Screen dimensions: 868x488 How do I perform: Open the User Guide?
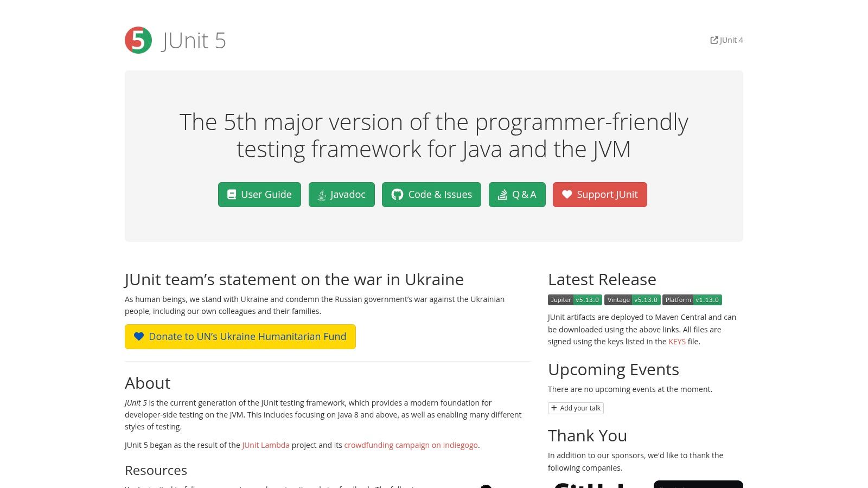(259, 195)
